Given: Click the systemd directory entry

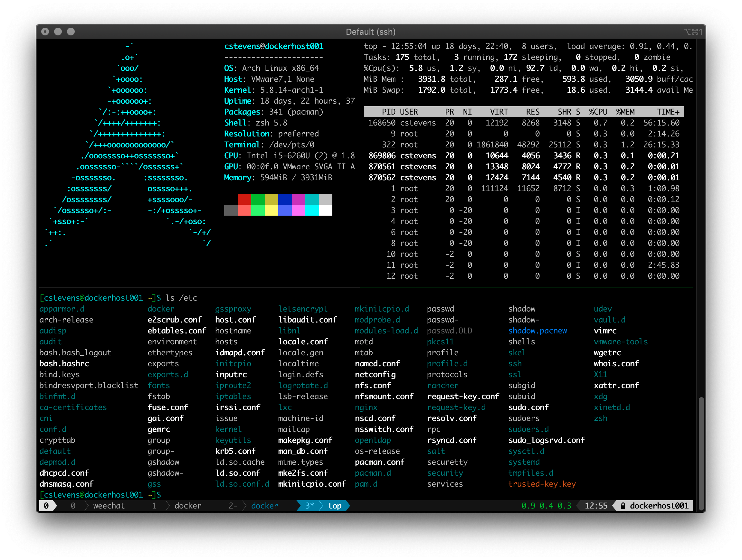Looking at the screenshot, I should (x=524, y=462).
